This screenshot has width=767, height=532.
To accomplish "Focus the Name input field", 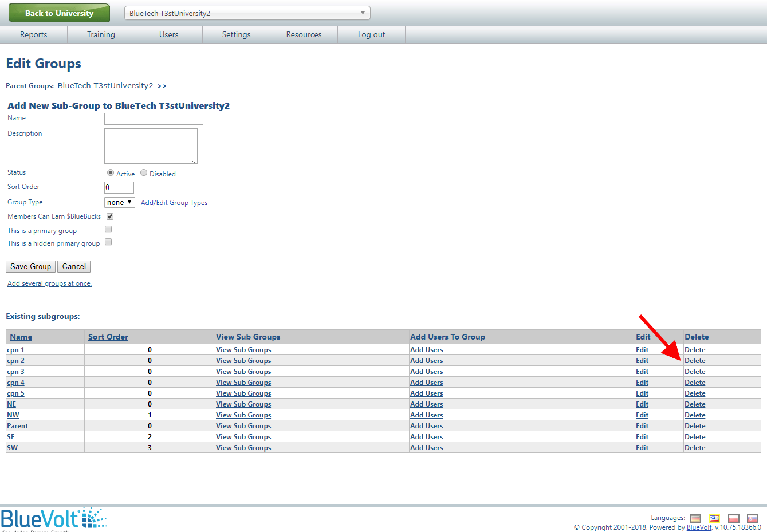I will pos(154,119).
